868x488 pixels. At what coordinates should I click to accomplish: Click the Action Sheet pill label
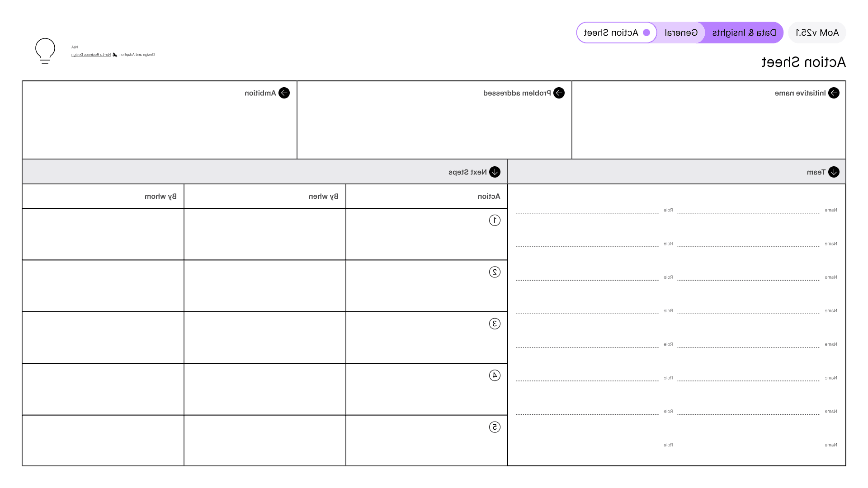[x=611, y=33]
